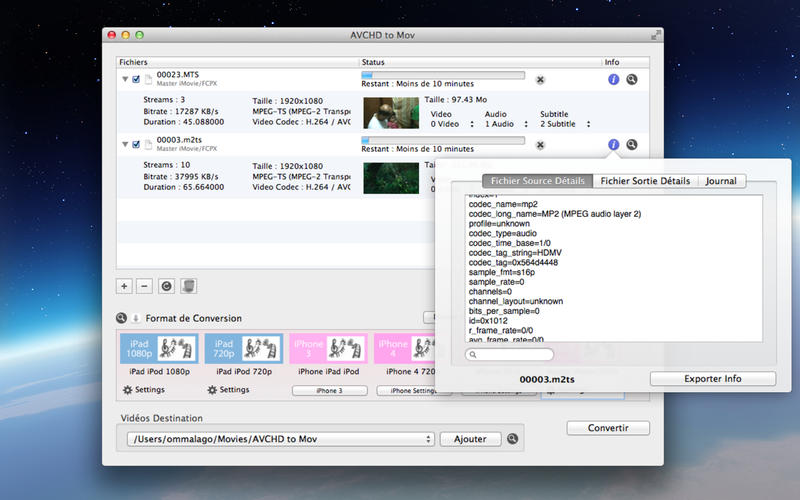
Task: Cancel the 00003.m2ts conversion with its X icon
Action: point(540,145)
